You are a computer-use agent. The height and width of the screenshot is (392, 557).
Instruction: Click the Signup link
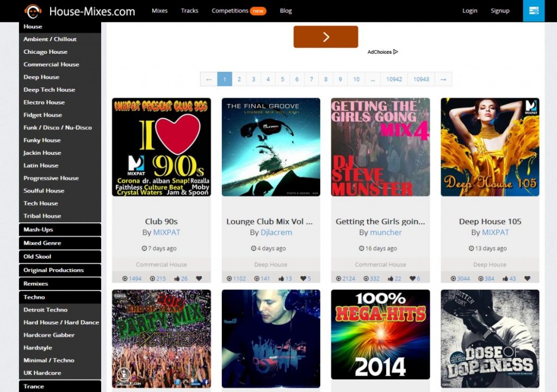tap(500, 11)
